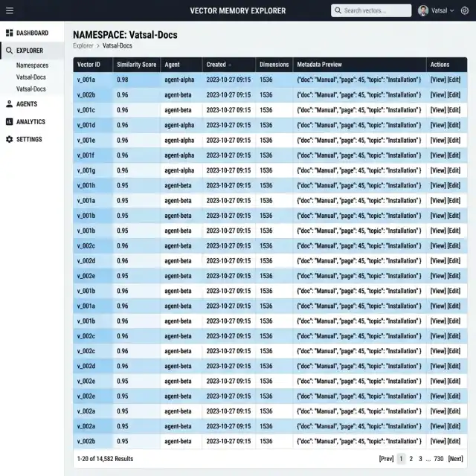Image resolution: width=476 pixels, height=476 pixels.
Task: Click metadata preview in v_001e row
Action: (358, 141)
